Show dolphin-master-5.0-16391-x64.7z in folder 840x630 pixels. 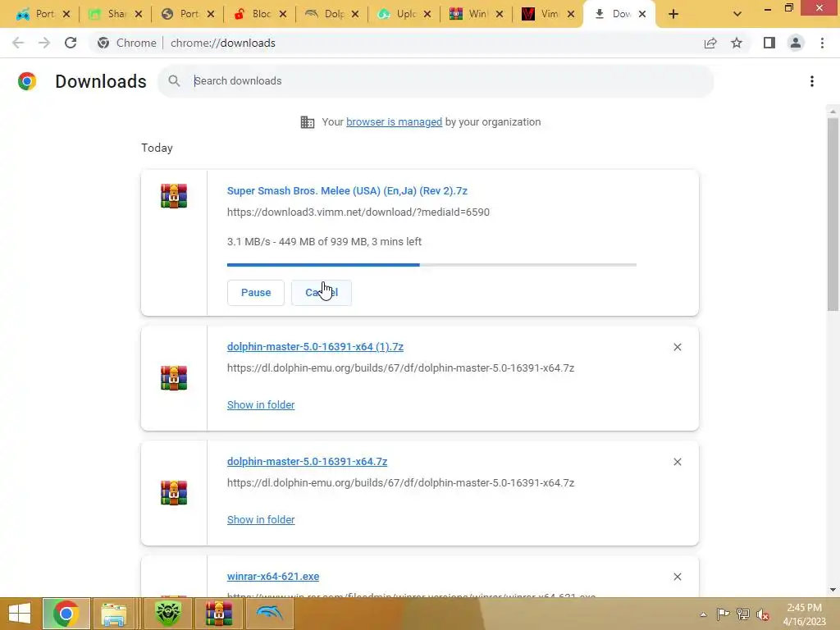[261, 519]
